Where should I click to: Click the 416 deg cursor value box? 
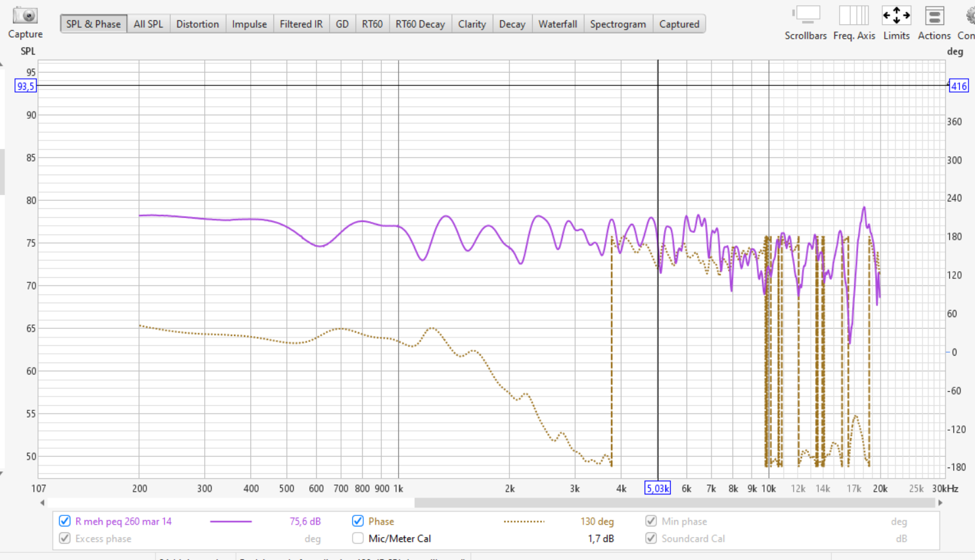[x=959, y=86]
